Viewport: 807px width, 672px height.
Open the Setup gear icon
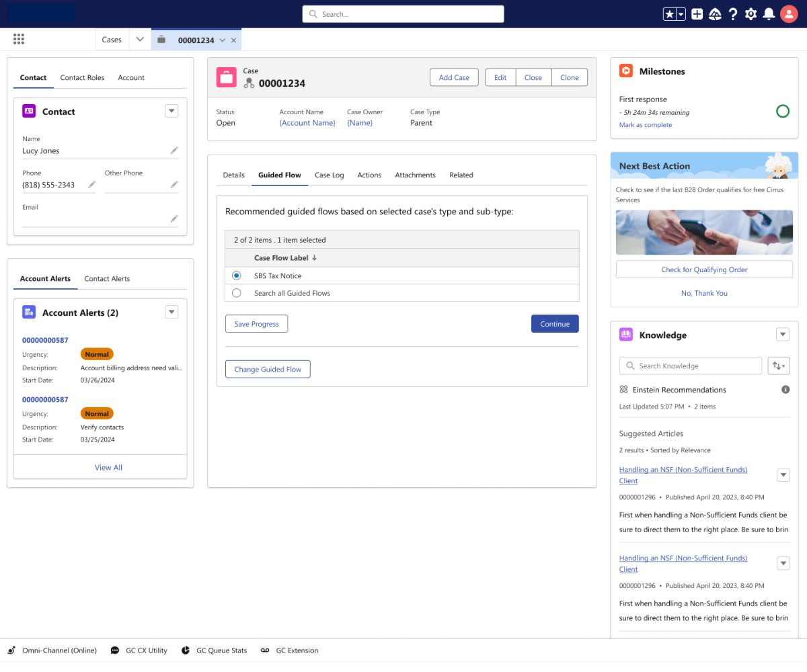[751, 14]
